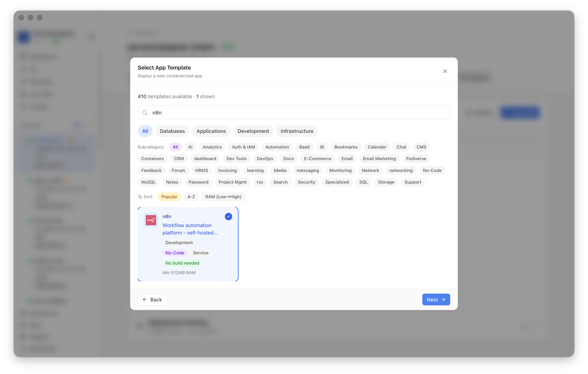Select the Development category tab
Viewport: 588px width, 374px height.
click(253, 131)
